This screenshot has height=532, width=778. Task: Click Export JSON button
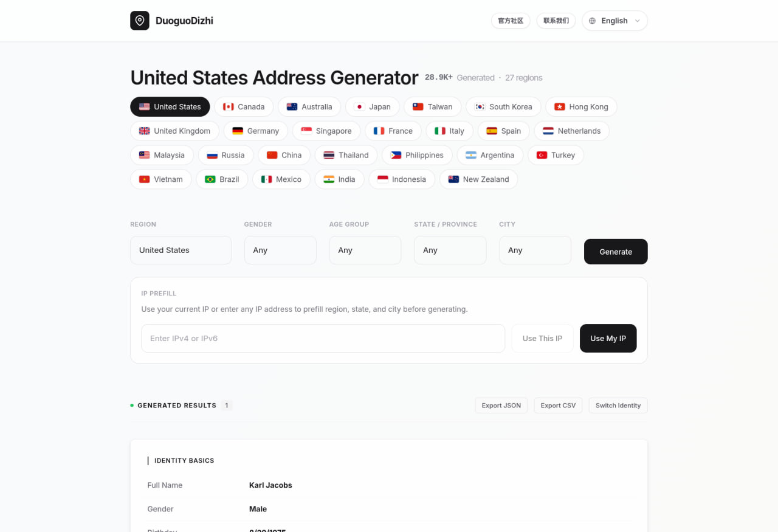tap(501, 406)
